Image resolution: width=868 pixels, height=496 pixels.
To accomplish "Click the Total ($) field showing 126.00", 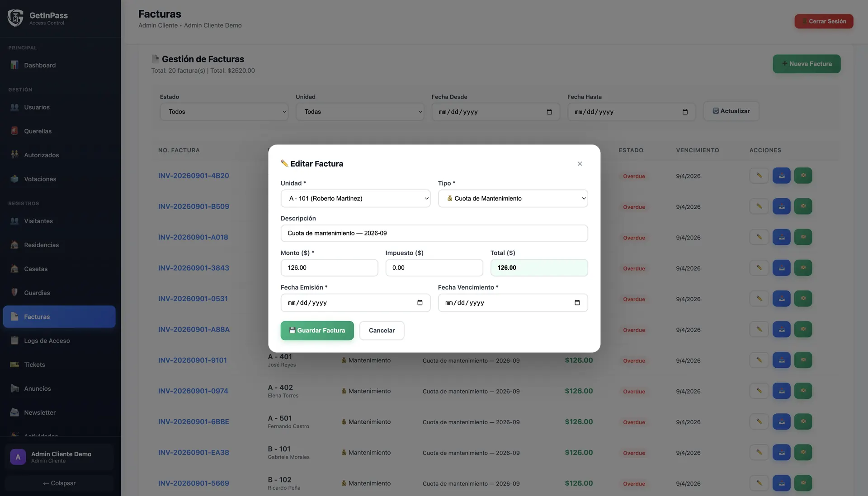I will [539, 267].
